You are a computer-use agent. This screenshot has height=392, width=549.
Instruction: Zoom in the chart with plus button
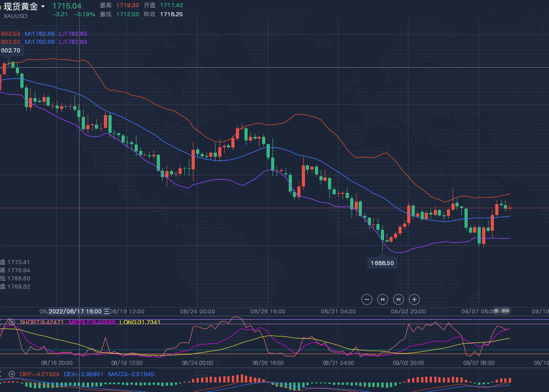[414, 299]
